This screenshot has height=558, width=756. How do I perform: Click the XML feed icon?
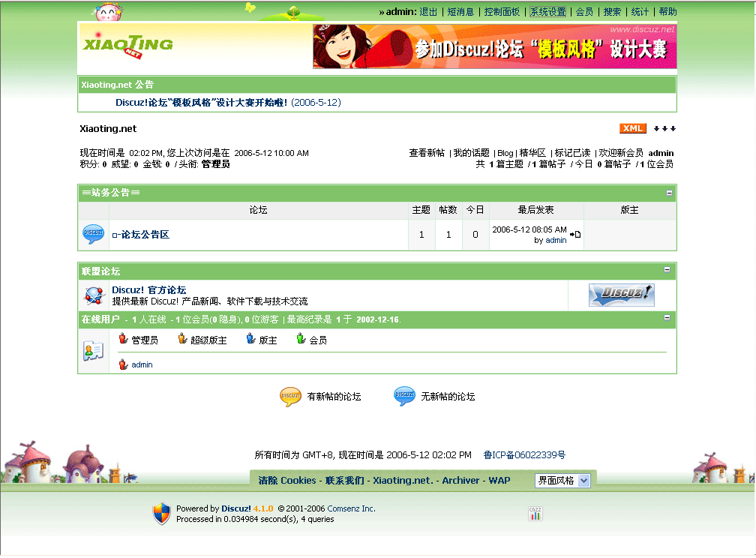pos(632,128)
